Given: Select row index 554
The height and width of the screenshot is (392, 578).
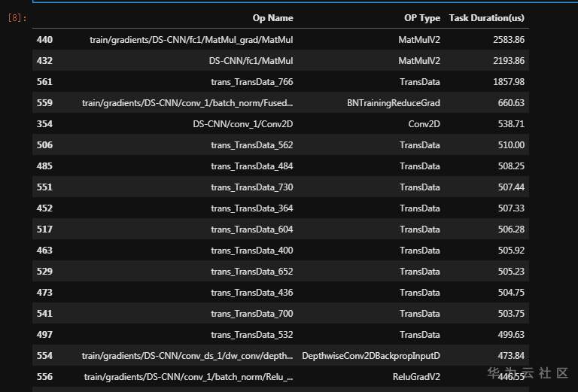Looking at the screenshot, I should pyautogui.click(x=44, y=356).
